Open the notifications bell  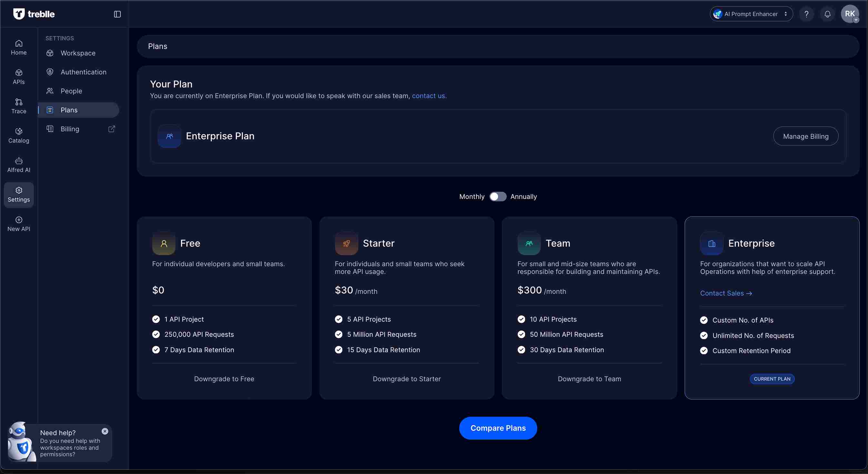pyautogui.click(x=828, y=14)
